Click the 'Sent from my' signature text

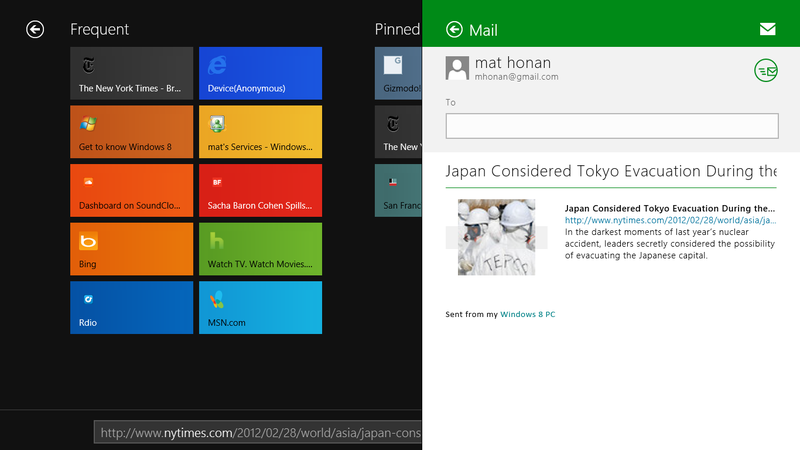click(471, 314)
